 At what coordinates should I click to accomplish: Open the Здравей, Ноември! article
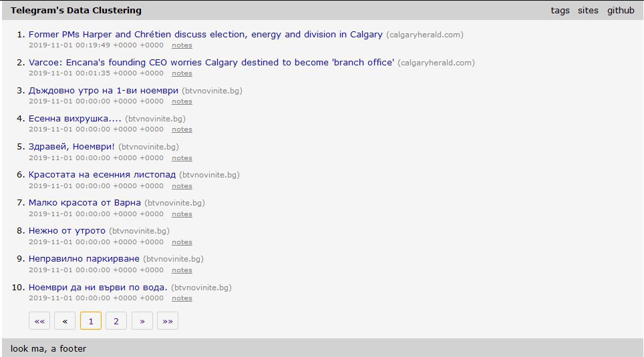[x=71, y=147]
